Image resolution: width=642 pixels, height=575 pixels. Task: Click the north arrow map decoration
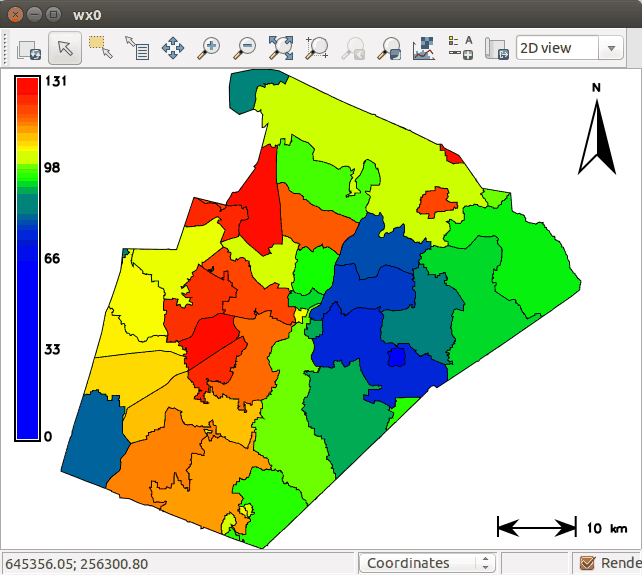(597, 135)
